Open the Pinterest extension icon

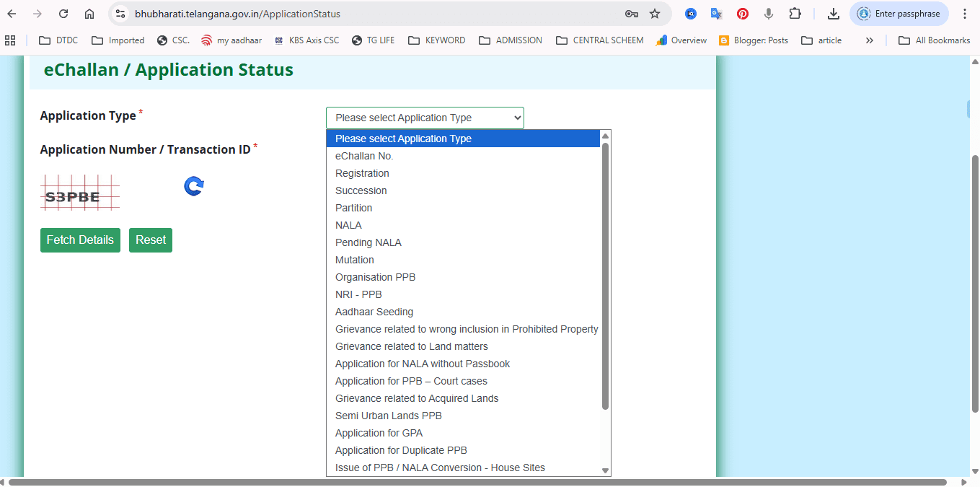pyautogui.click(x=742, y=13)
